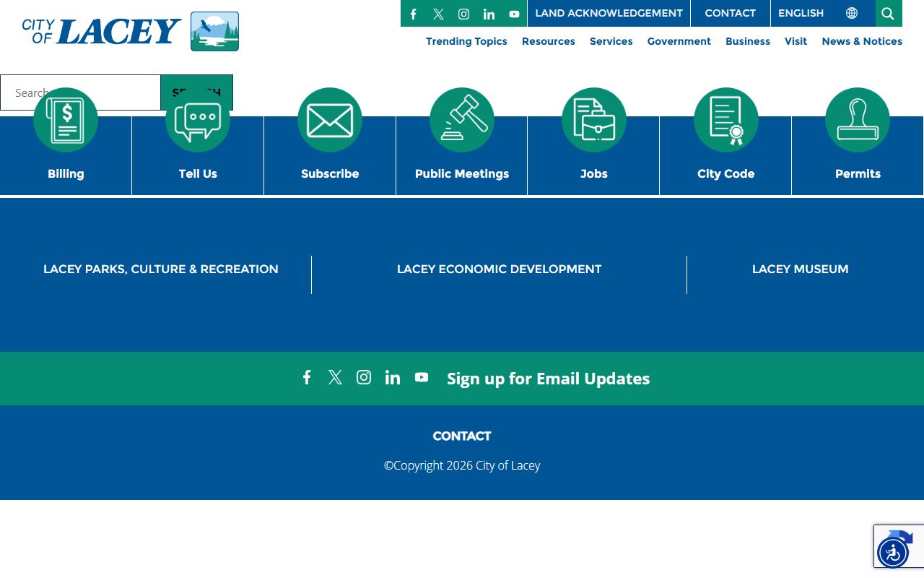Open the City Code certificate icon

pyautogui.click(x=726, y=120)
